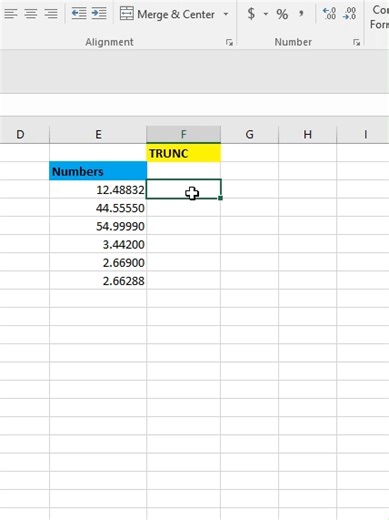Select column H header

point(307,134)
